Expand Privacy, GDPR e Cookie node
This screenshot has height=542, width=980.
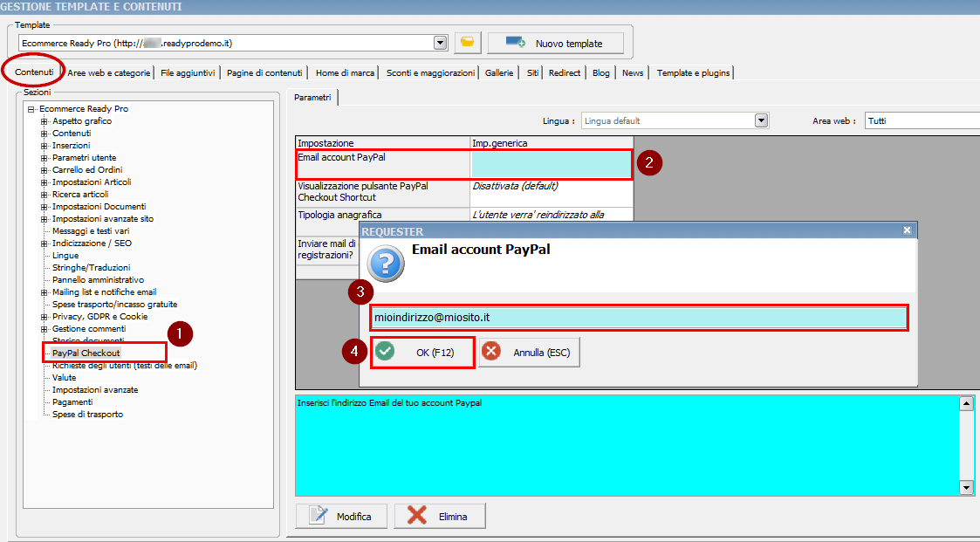click(x=44, y=317)
